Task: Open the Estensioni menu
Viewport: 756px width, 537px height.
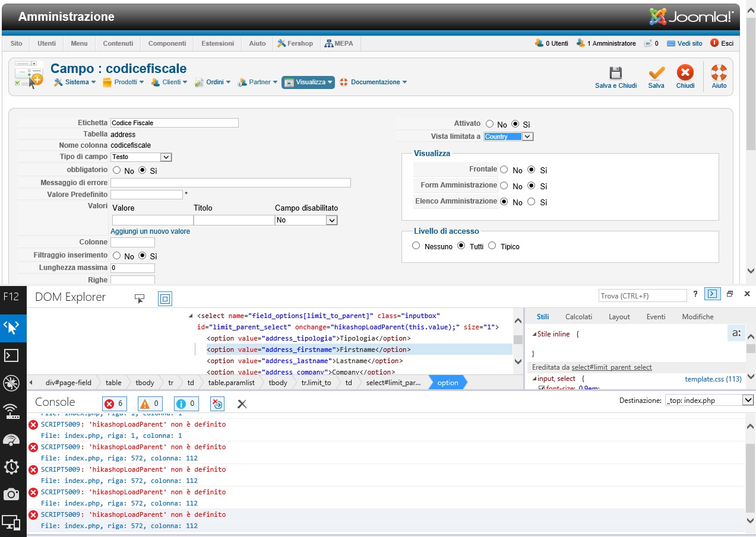Action: pyautogui.click(x=217, y=43)
